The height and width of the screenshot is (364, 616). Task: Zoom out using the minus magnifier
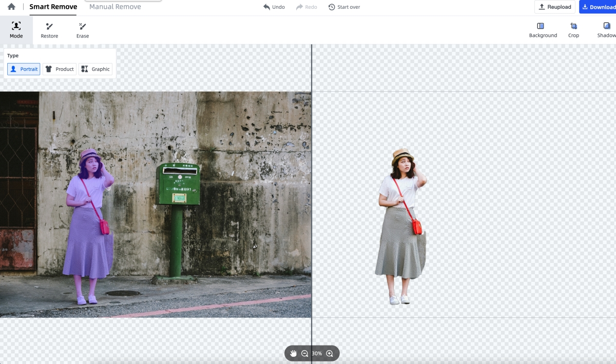coord(305,353)
